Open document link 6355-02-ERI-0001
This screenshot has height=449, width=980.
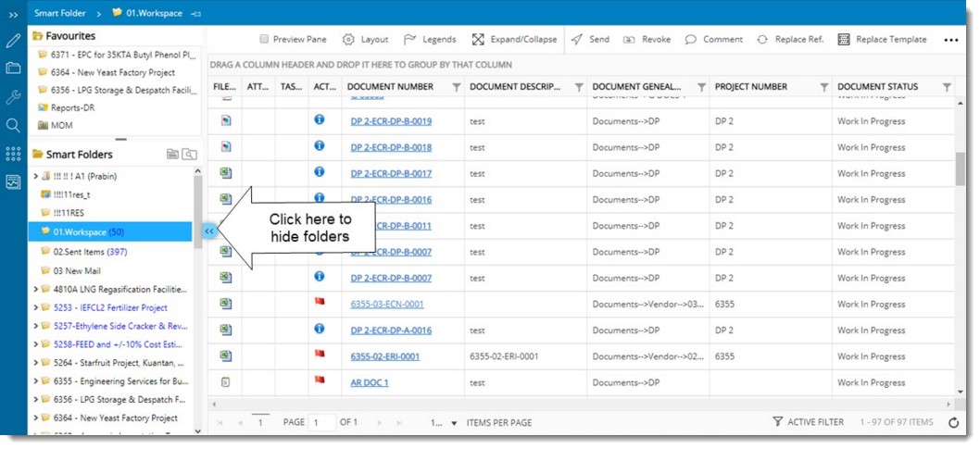pyautogui.click(x=384, y=356)
